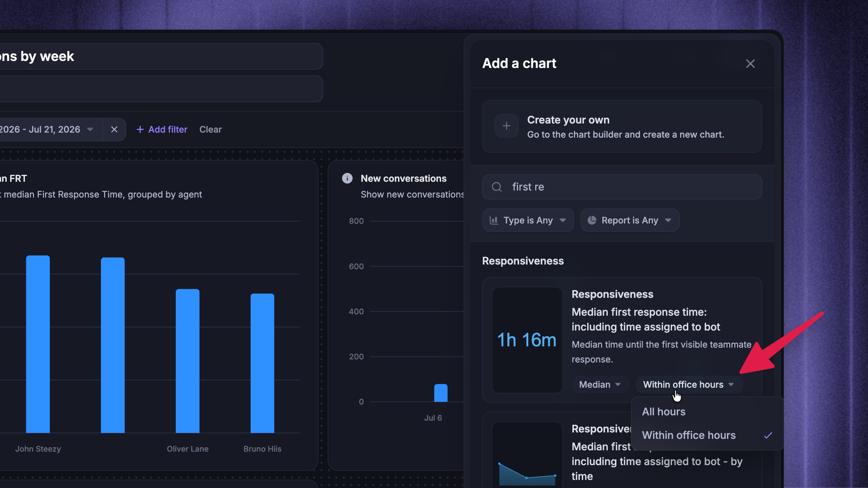868x488 pixels.
Task: Choose Within office hours menu option
Action: point(707,435)
